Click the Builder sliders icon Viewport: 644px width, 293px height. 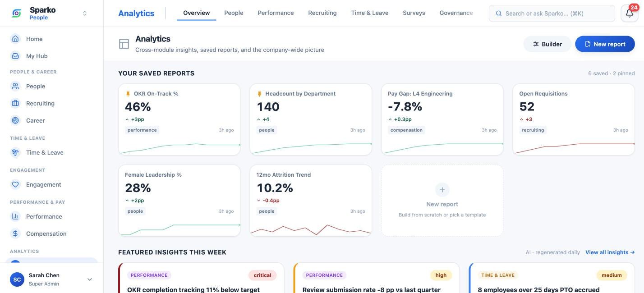click(x=536, y=44)
